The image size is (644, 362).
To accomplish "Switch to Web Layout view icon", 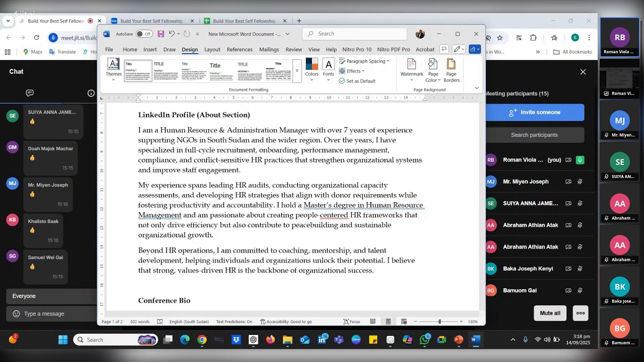I will pos(404,322).
